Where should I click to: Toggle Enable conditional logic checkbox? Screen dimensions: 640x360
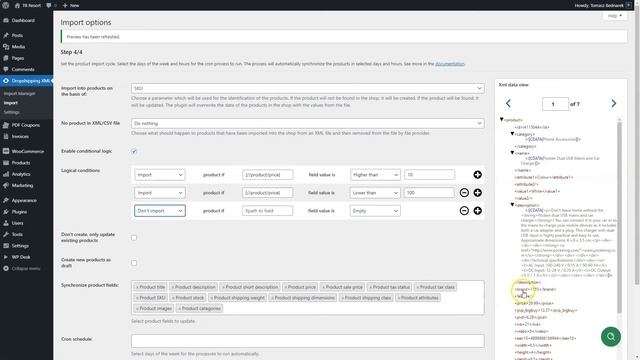(x=134, y=151)
